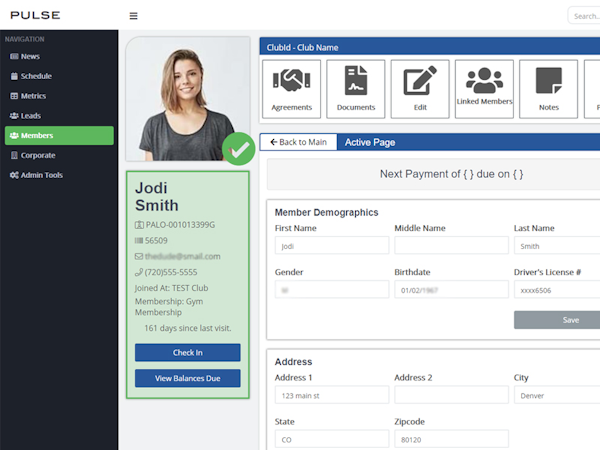The image size is (600, 450).
Task: Click Back to Main button
Action: coord(298,142)
